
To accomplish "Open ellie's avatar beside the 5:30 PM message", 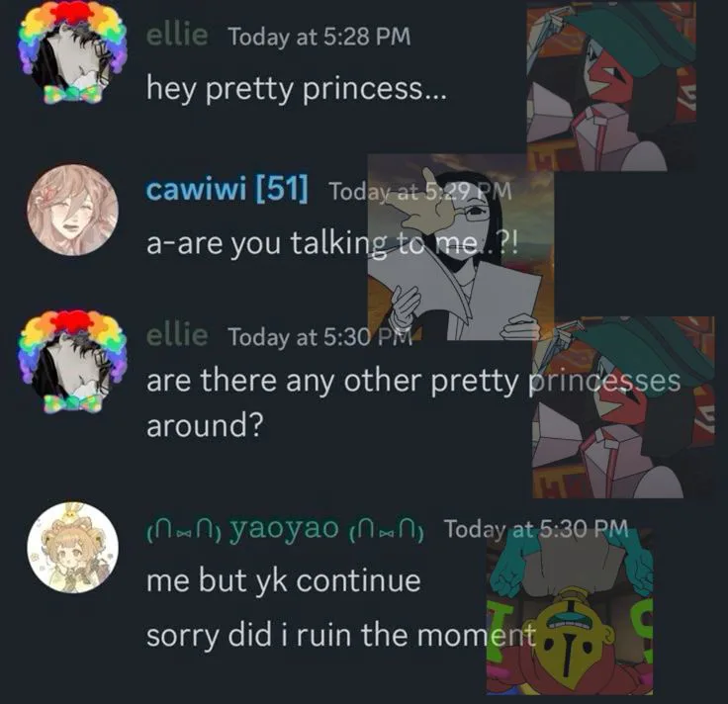I will 73,360.
